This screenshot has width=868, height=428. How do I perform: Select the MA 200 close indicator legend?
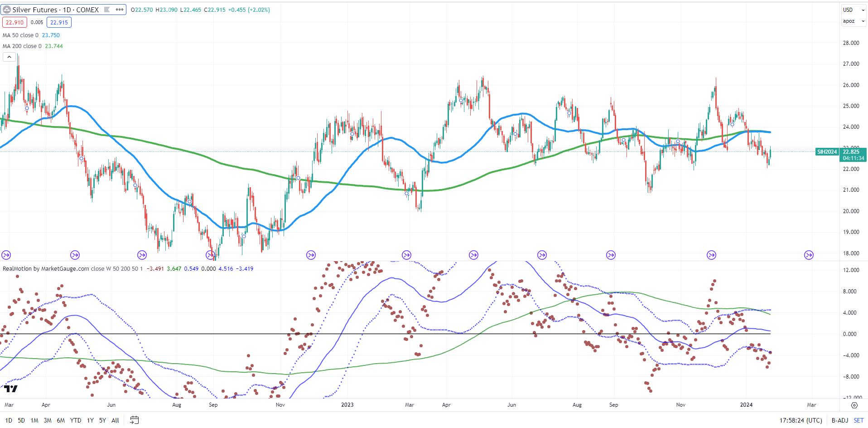pyautogui.click(x=22, y=46)
